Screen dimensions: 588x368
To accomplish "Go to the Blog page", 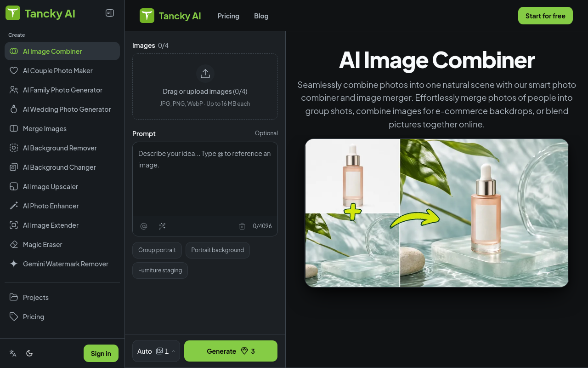I will [x=261, y=16].
